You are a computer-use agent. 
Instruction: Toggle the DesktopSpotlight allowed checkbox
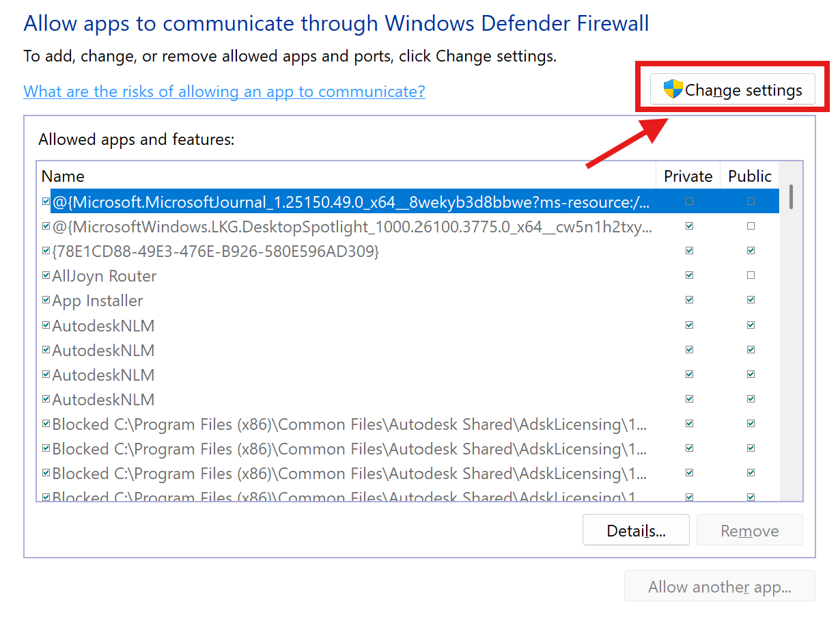click(46, 226)
